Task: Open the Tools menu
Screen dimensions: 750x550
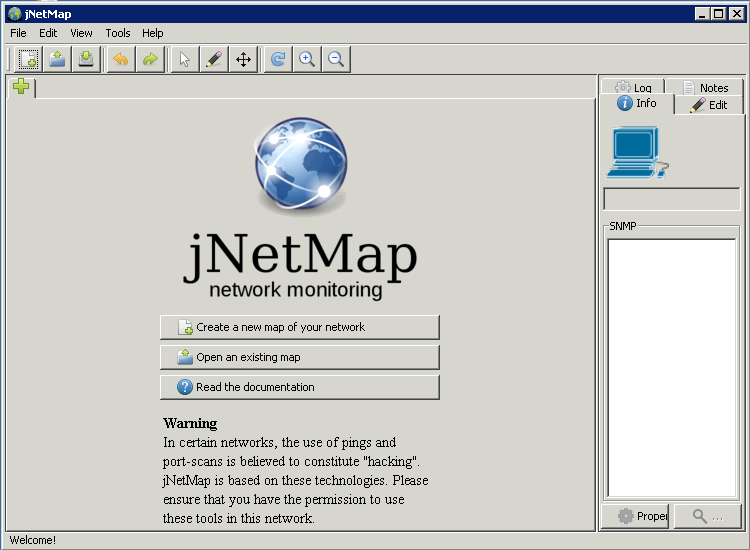Action: (118, 33)
